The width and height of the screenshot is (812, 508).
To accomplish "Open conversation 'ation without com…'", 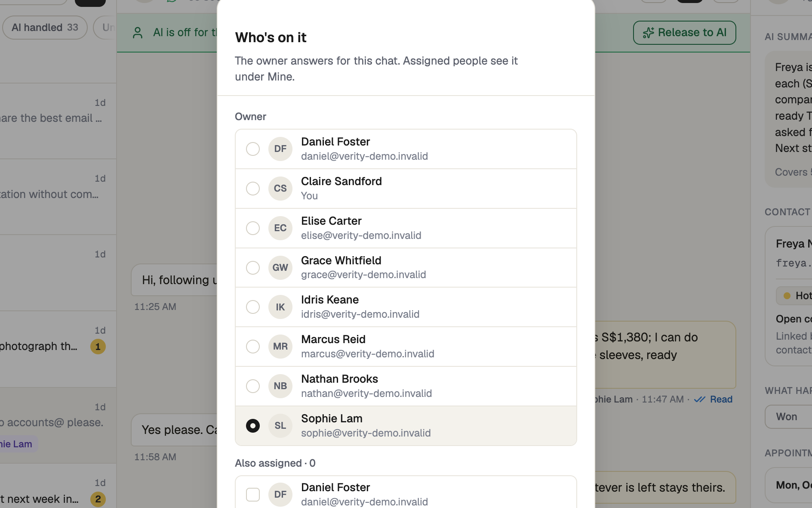I will point(58,197).
